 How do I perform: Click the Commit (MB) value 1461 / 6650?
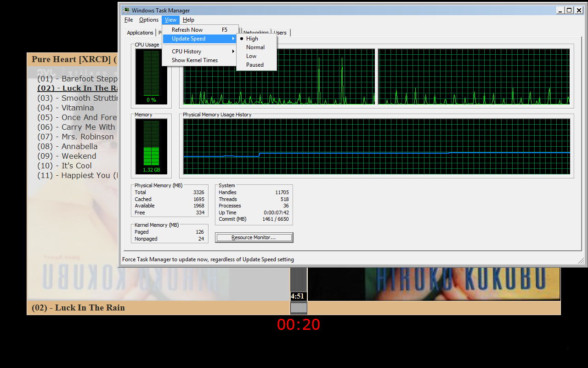point(276,219)
